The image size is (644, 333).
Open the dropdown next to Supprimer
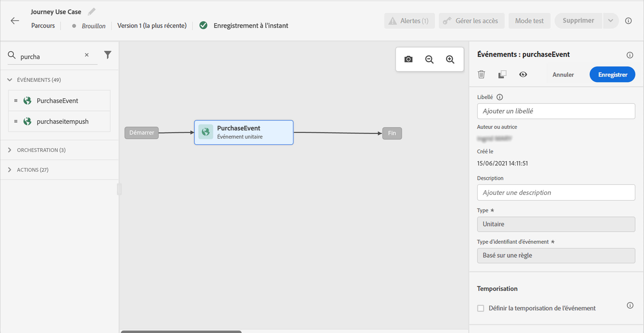coord(610,21)
